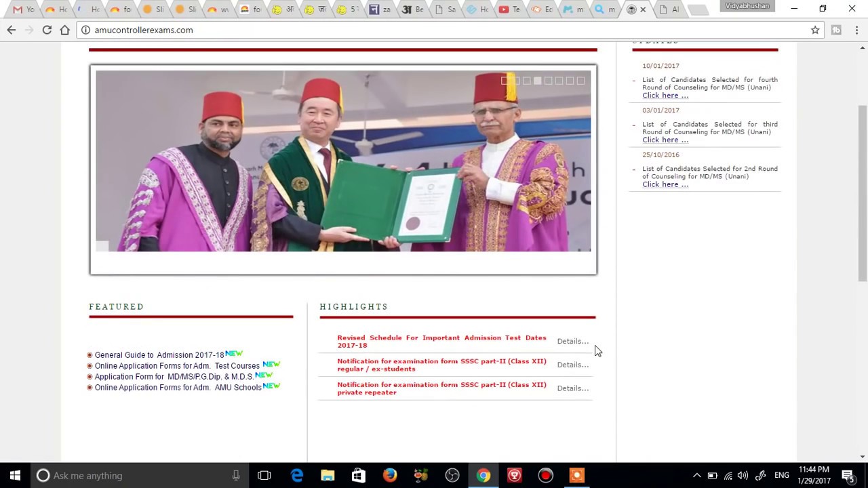Click the page vertical scrollbar thumb
Viewport: 868px width, 488px height.
tap(863, 193)
